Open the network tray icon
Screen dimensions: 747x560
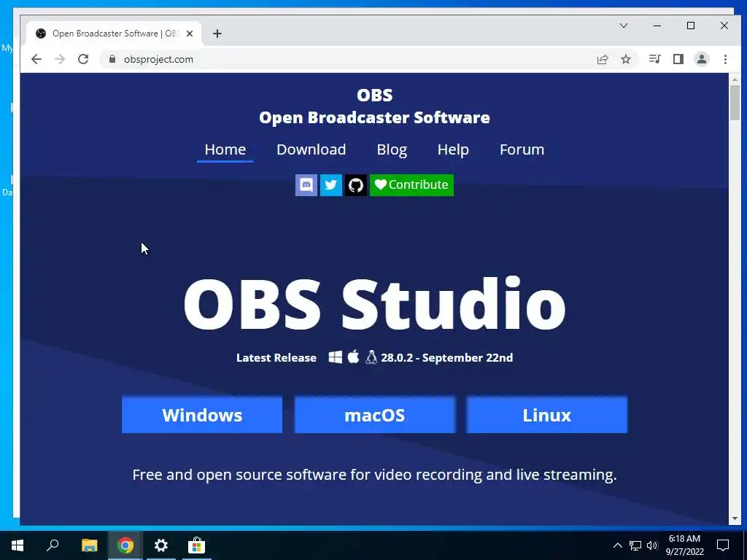pyautogui.click(x=635, y=545)
